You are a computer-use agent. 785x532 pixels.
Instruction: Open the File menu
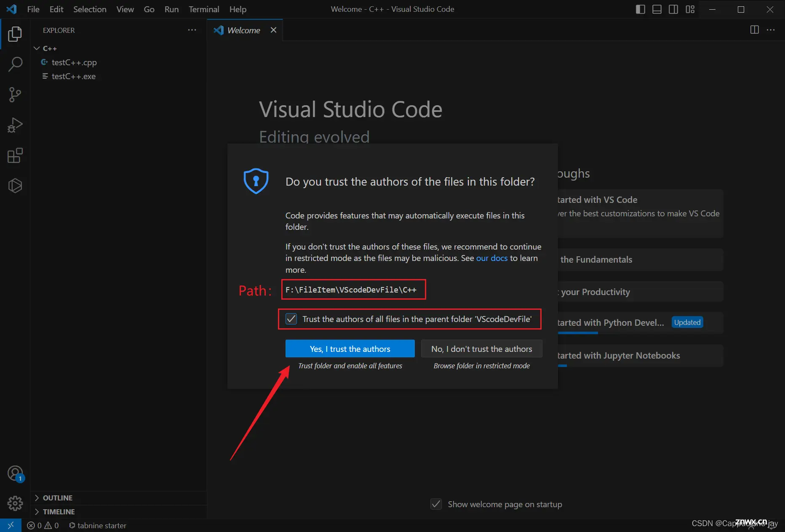33,9
